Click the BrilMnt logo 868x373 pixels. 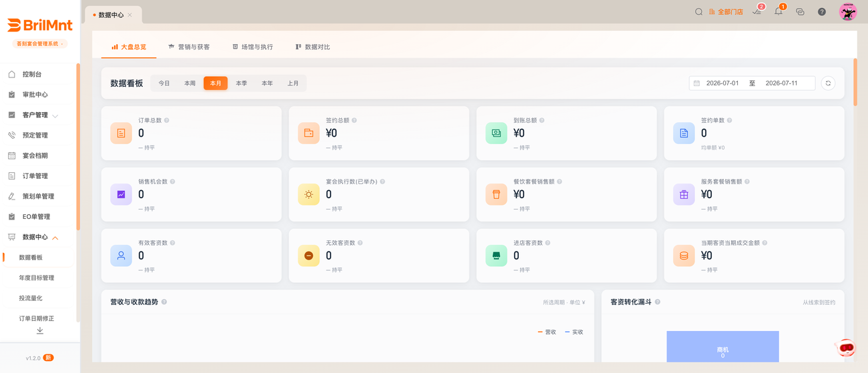[x=40, y=25]
